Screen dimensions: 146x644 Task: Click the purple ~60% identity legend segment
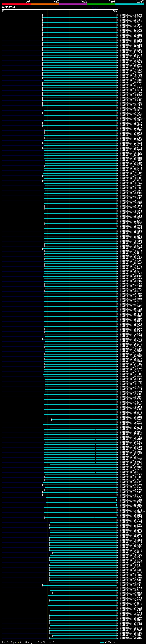(x=73, y=4)
